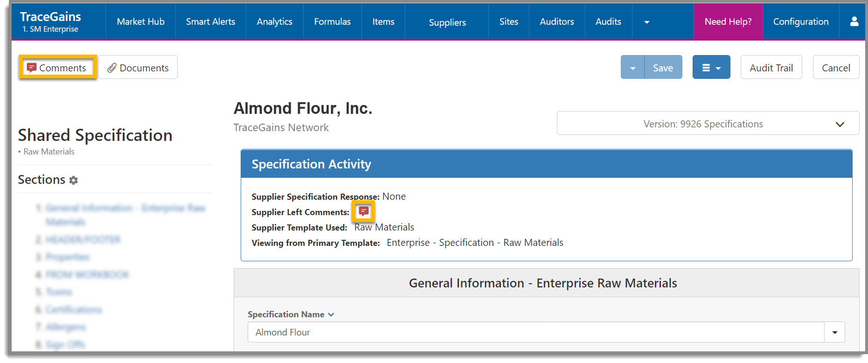The image size is (868, 363).
Task: Open the Version 9926 Specifications dropdown
Action: tap(708, 123)
